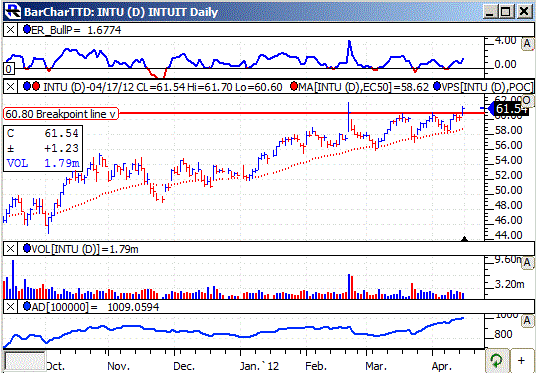This screenshot has width=536, height=373.
Task: Close the BarChart window
Action: [x=523, y=12]
